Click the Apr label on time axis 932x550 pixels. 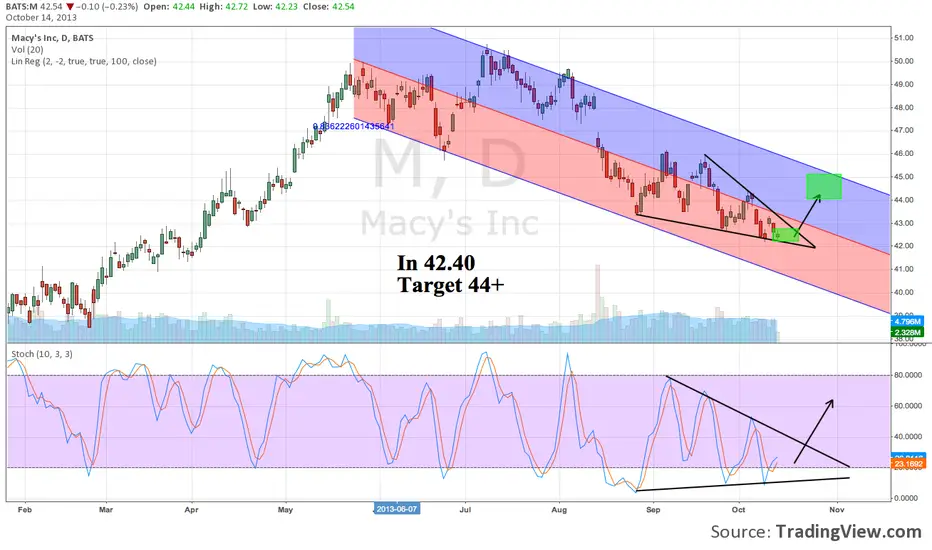pyautogui.click(x=191, y=510)
